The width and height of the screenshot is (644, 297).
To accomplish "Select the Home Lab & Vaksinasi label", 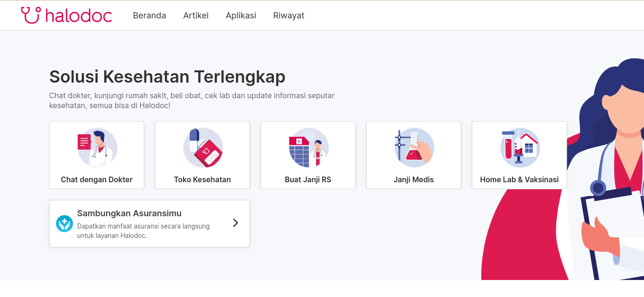I will pyautogui.click(x=519, y=179).
